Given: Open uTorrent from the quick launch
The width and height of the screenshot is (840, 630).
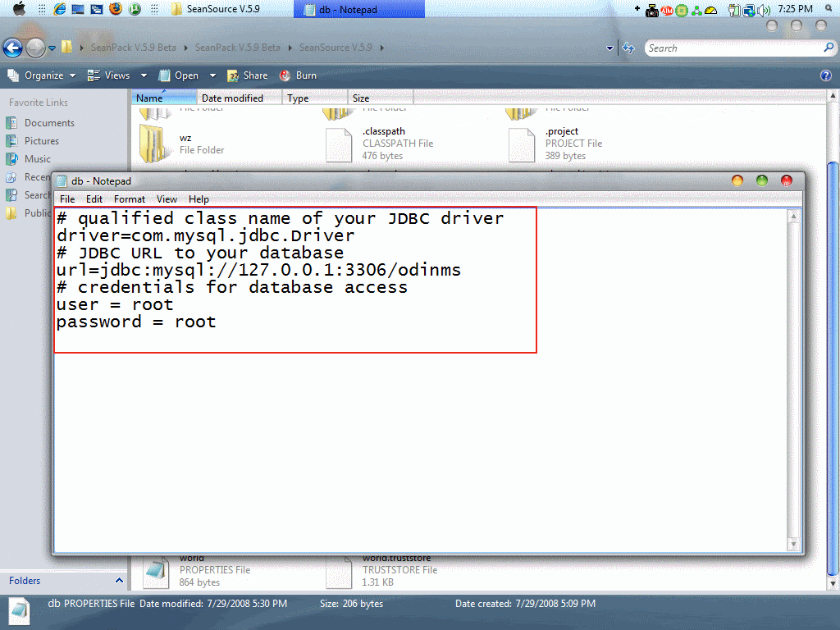Looking at the screenshot, I should click(x=135, y=9).
